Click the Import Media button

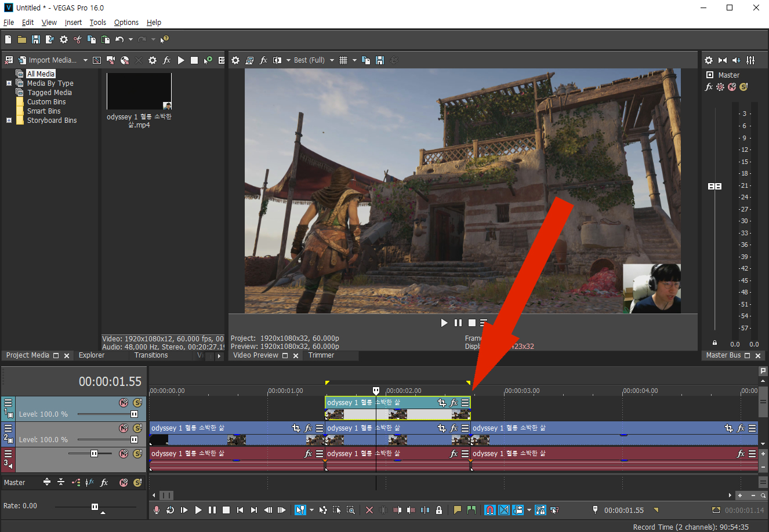pos(48,60)
